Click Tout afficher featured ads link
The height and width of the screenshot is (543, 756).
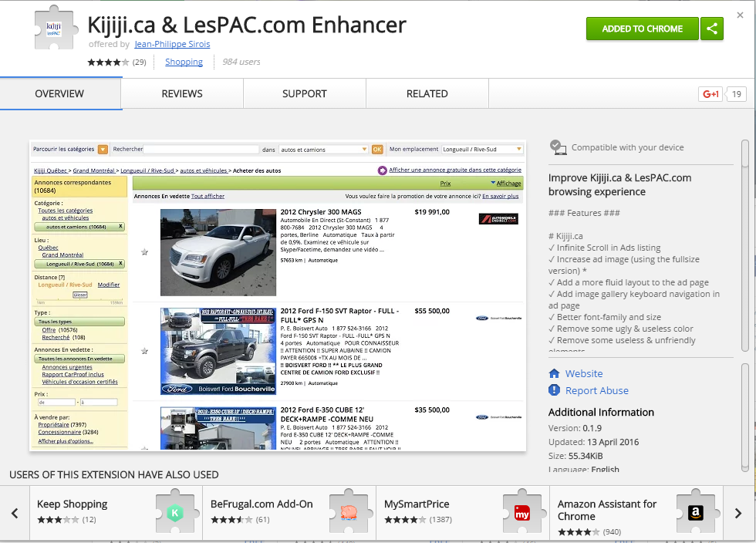point(208,196)
